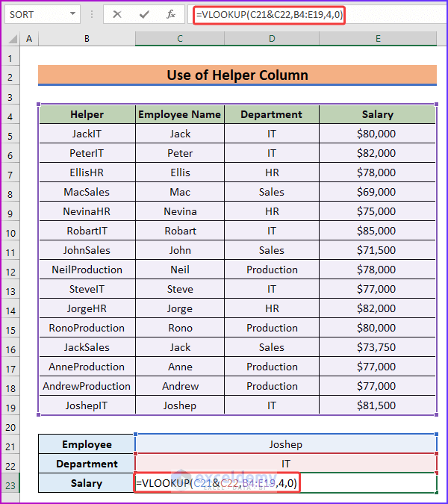Open the Insert Function fx icon
Viewport: 448px width, 504px height.
171,14
